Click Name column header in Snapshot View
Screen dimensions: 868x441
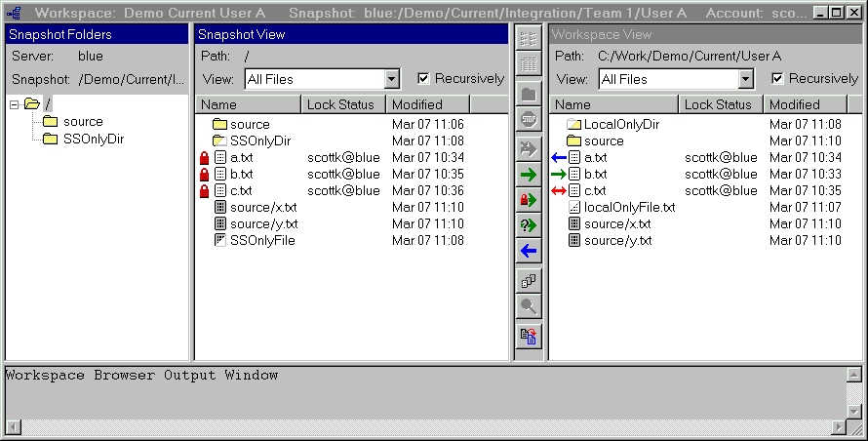(x=248, y=104)
